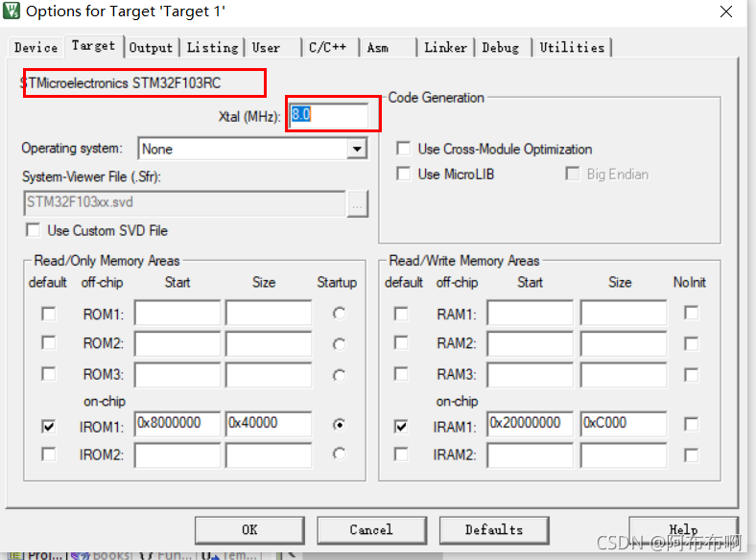
Task: Uncheck IROM1 default checkbox
Action: click(49, 427)
